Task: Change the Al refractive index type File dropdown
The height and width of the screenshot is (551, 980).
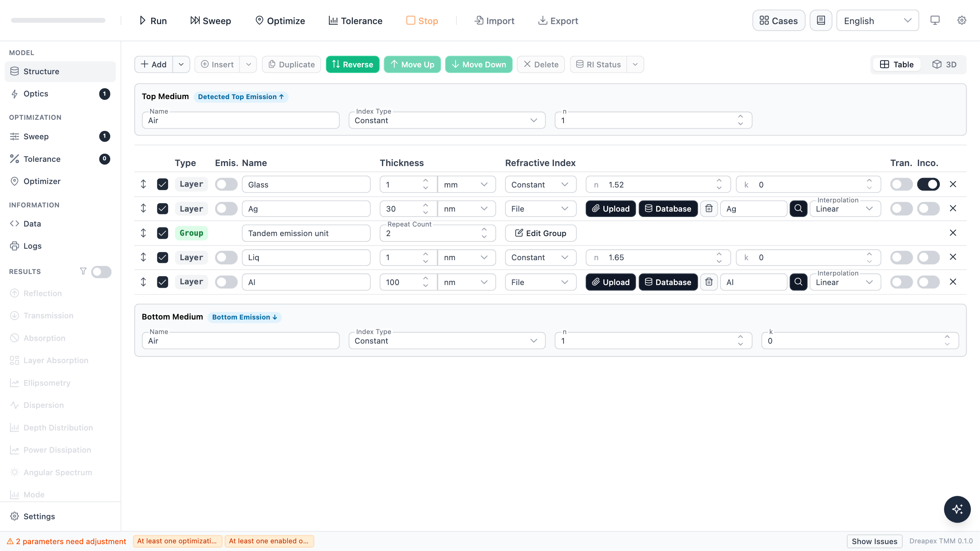Action: 541,282
